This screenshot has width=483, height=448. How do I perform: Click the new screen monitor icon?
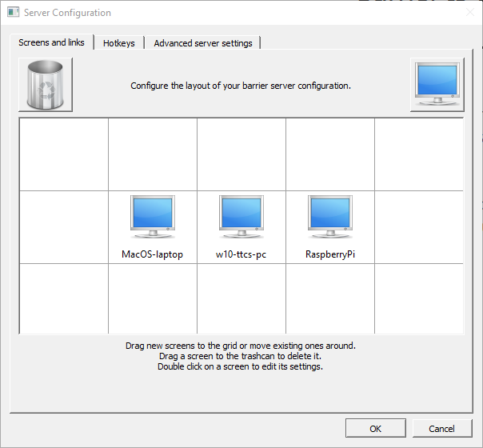(437, 85)
